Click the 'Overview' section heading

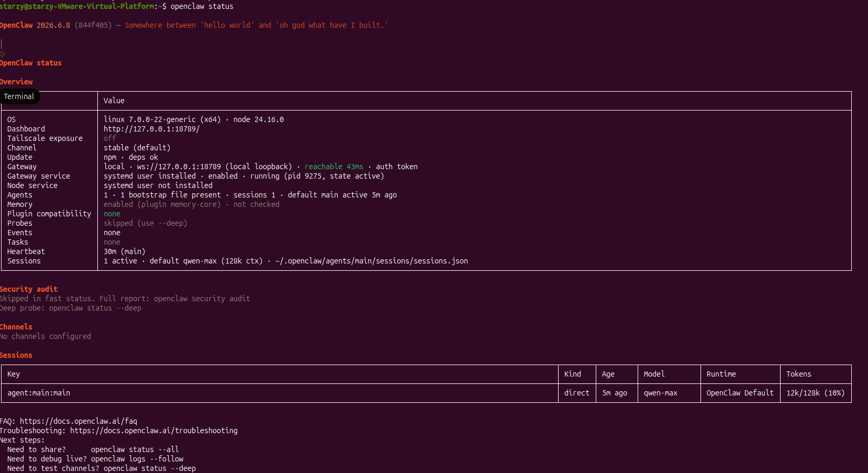[16, 82]
